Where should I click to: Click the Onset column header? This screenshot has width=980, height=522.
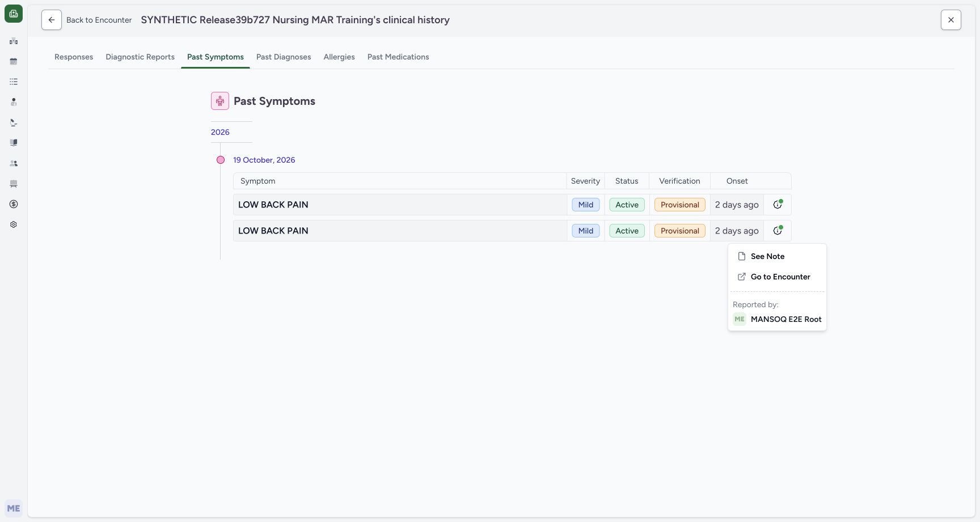click(x=737, y=181)
